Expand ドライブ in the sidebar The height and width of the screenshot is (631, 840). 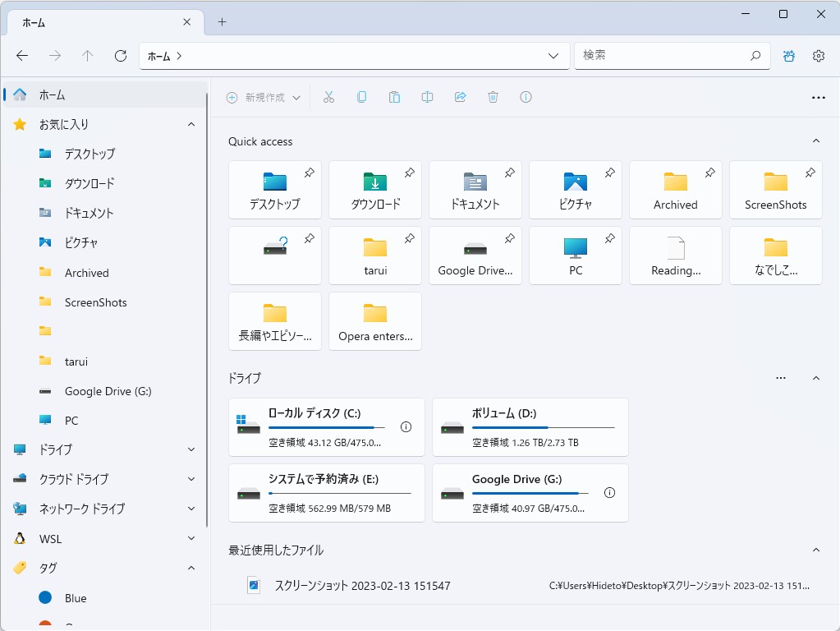point(191,449)
